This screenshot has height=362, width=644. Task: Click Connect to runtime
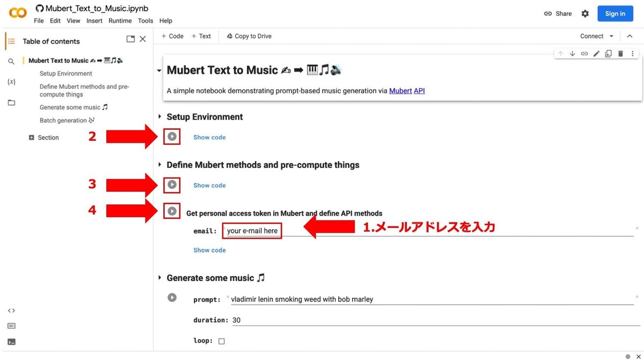(592, 36)
